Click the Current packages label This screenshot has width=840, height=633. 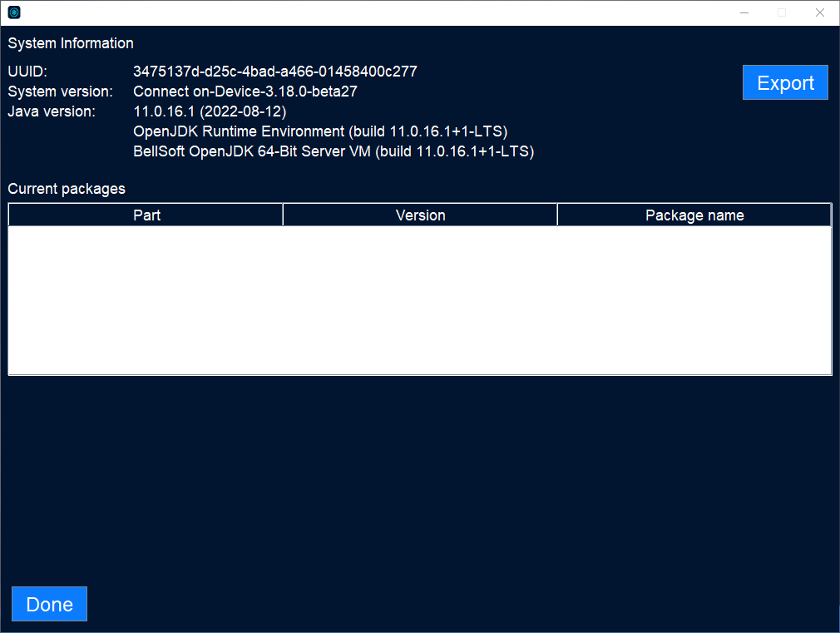pyautogui.click(x=67, y=189)
